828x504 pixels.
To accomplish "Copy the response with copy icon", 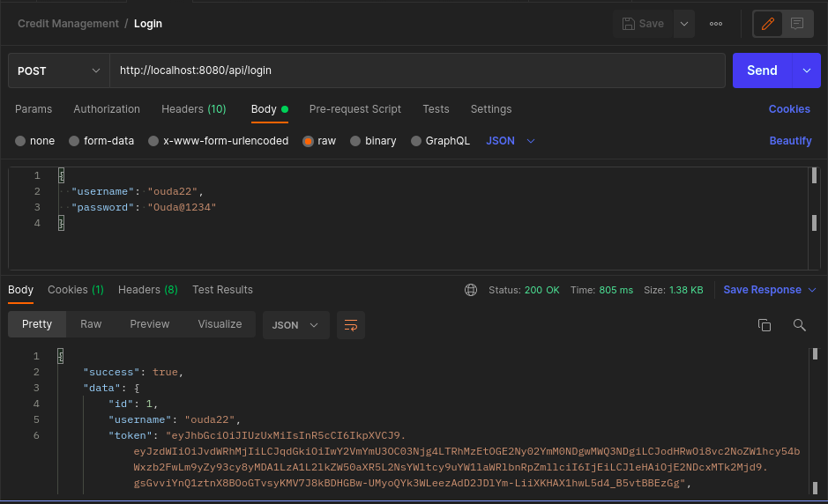I will pyautogui.click(x=765, y=325).
